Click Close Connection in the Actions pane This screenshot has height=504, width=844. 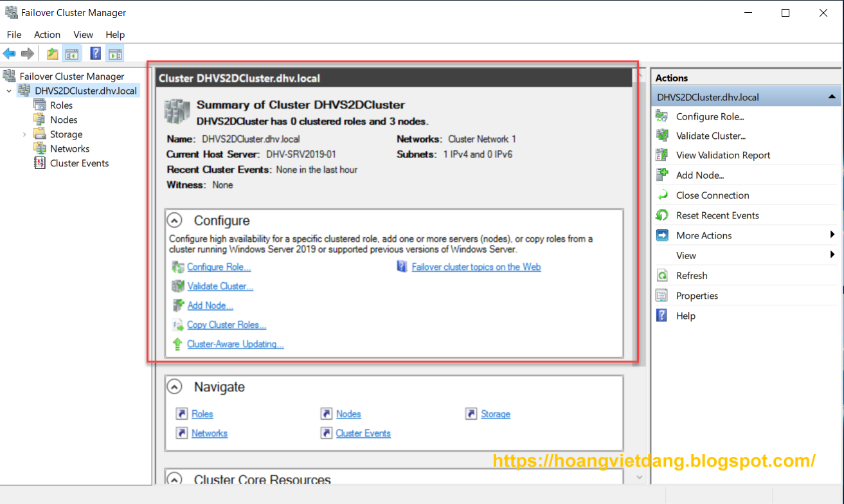(713, 195)
